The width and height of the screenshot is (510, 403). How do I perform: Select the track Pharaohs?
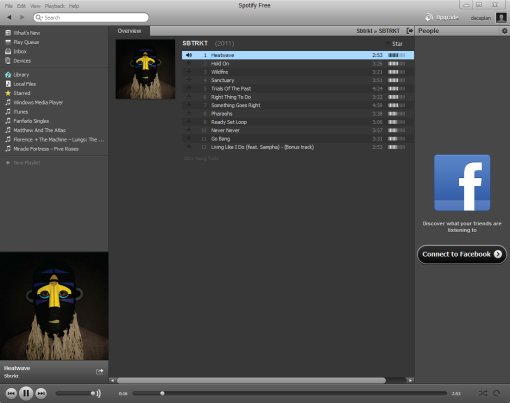point(298,114)
